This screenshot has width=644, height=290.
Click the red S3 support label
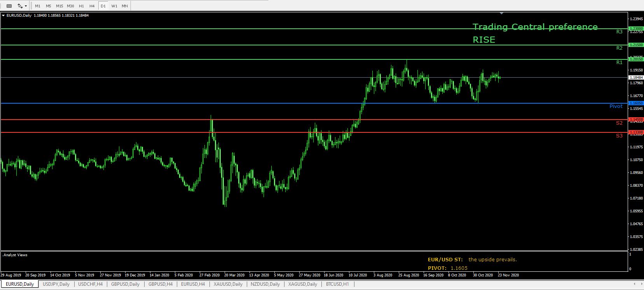point(619,136)
